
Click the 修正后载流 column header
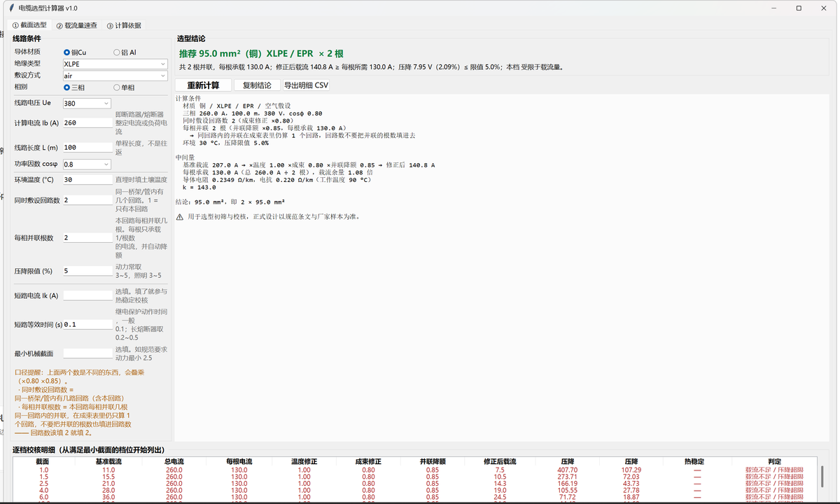[x=500, y=461]
